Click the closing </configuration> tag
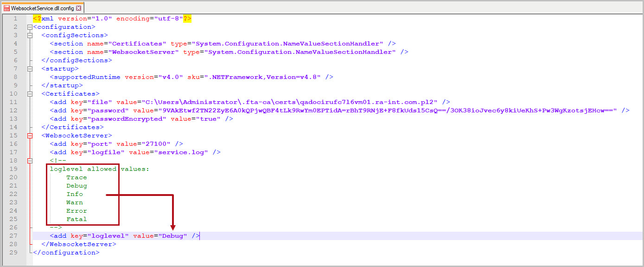 pos(66,253)
